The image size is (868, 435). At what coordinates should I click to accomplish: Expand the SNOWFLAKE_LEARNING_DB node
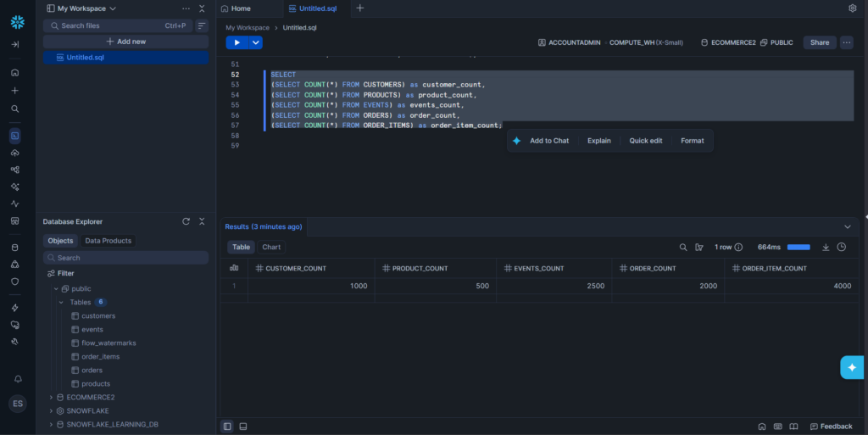51,425
